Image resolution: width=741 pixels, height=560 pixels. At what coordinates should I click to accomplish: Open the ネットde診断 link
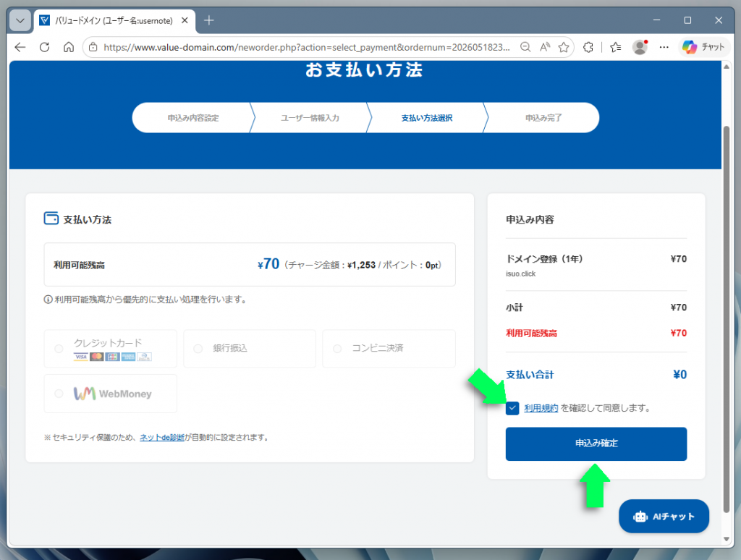162,438
